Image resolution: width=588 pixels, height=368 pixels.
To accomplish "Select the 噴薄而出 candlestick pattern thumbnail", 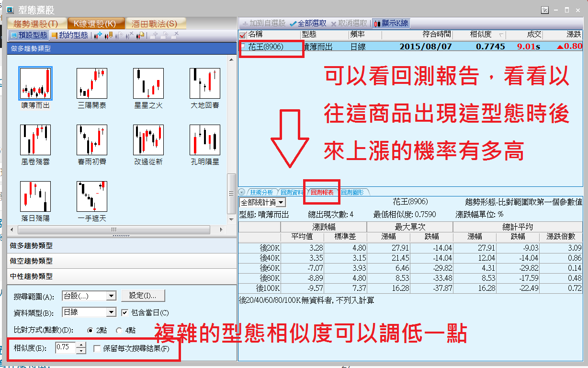I will (35, 83).
